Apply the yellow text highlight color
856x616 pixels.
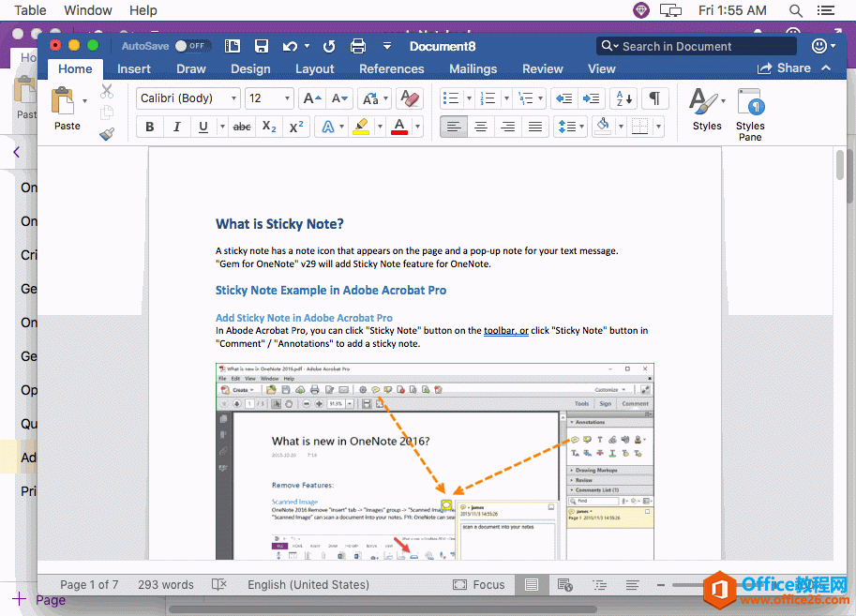pos(361,127)
